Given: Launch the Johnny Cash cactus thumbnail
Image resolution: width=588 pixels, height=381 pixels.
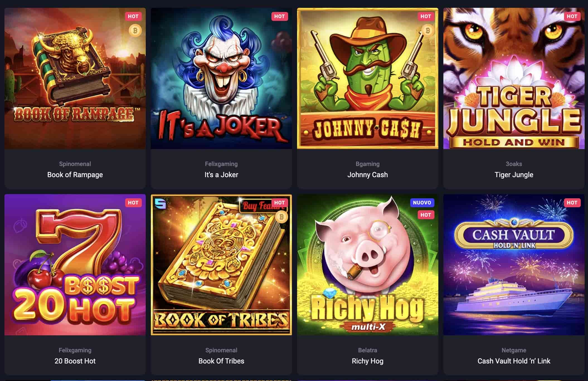Looking at the screenshot, I should (x=368, y=78).
